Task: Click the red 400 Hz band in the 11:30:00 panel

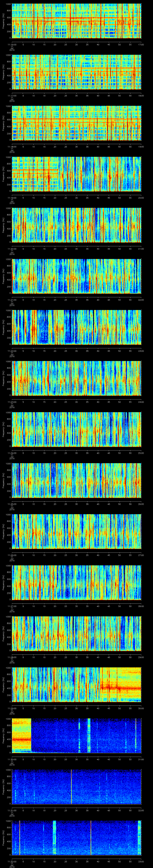Action: [x=22, y=739]
